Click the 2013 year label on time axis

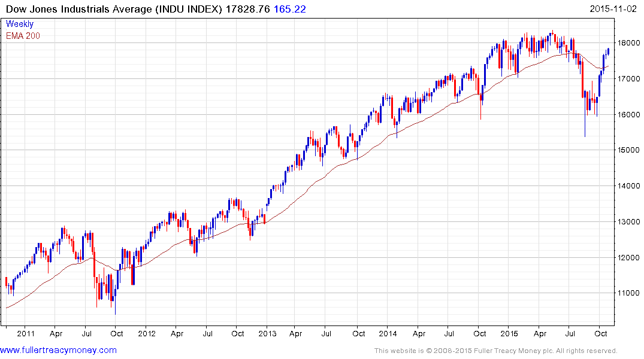click(x=267, y=333)
